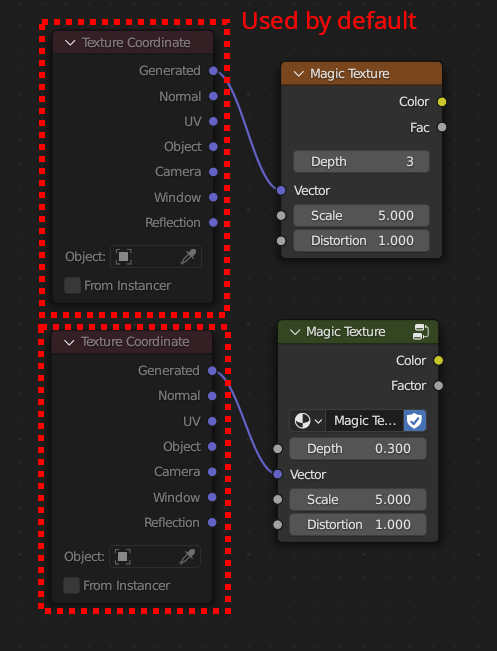Viewport: 497px width, 651px height.
Task: Click Window output socket of lower Texture Coordinate
Action: tap(212, 497)
